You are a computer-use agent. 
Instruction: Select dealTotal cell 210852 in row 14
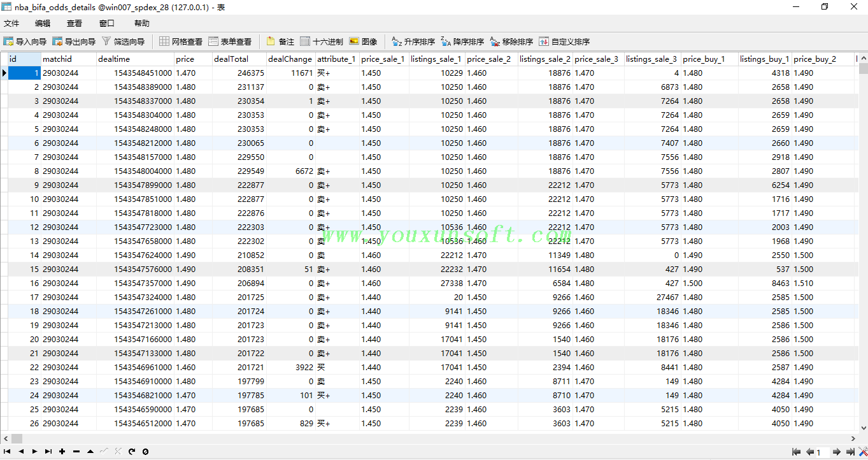coord(239,255)
